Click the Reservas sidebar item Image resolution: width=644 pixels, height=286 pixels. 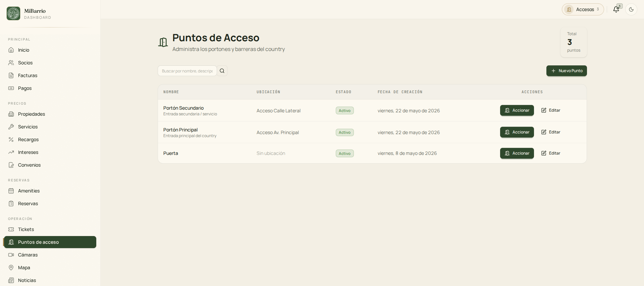click(50, 204)
